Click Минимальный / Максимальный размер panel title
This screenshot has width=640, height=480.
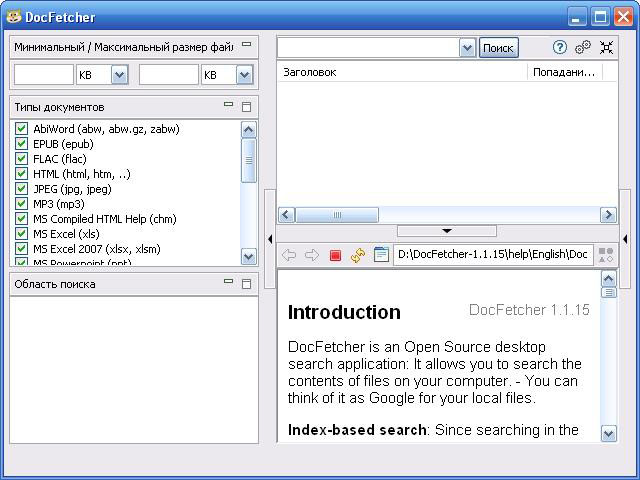tap(124, 47)
